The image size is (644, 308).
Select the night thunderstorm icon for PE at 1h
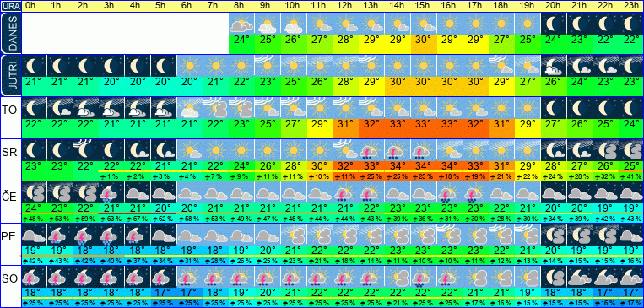(x=59, y=235)
